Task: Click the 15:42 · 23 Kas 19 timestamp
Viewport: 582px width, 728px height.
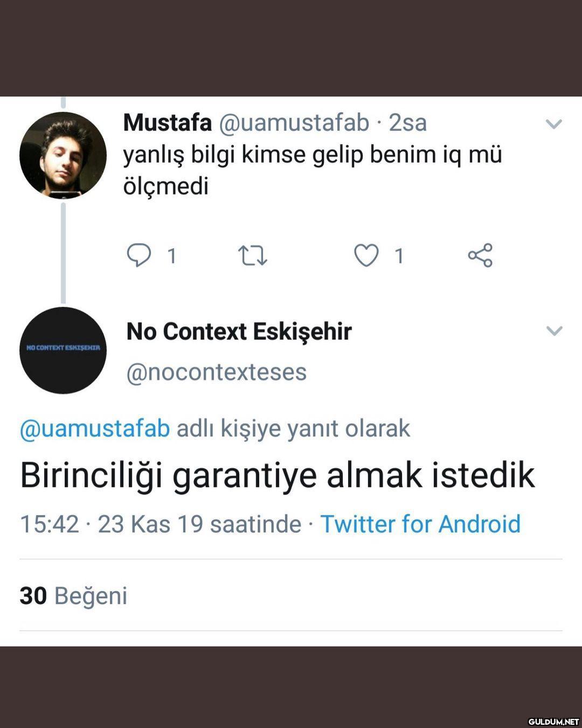Action: (160, 524)
